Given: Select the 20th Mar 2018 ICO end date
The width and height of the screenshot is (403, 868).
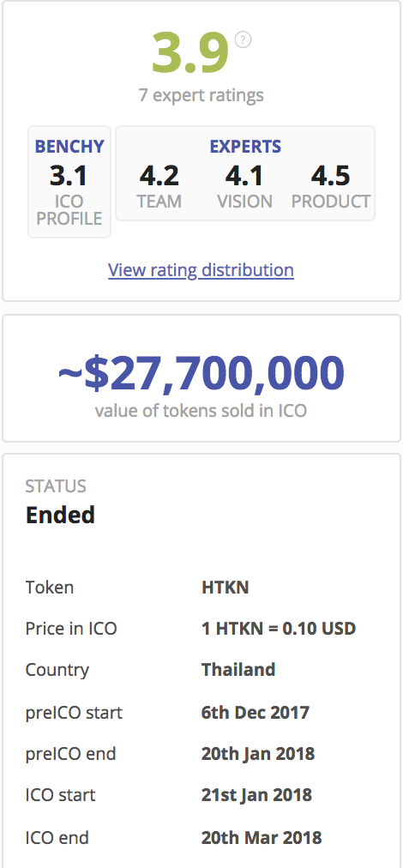Looking at the screenshot, I should pyautogui.click(x=262, y=837).
